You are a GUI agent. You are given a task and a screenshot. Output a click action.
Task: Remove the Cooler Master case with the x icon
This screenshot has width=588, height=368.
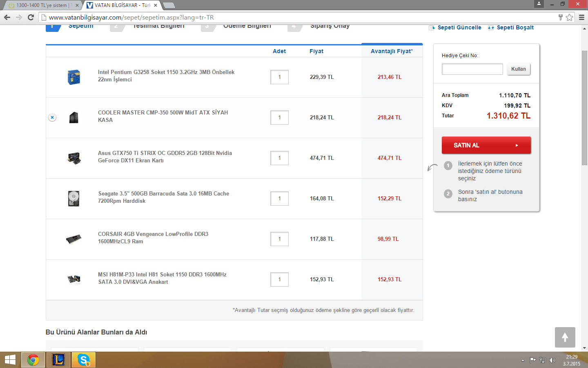tap(52, 117)
